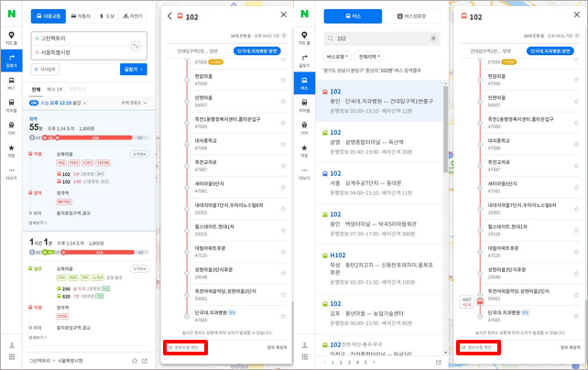Select the 버스 14 results tab
Viewport: 588px width, 370px height.
[54, 89]
